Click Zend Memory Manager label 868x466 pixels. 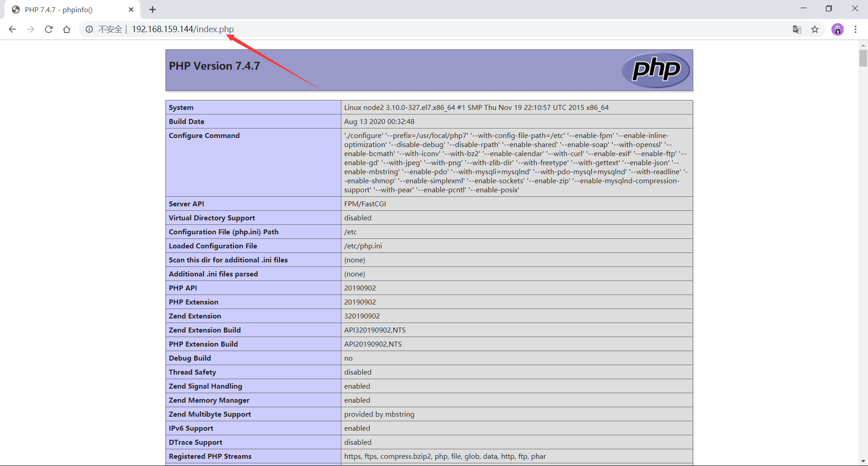pyautogui.click(x=209, y=400)
